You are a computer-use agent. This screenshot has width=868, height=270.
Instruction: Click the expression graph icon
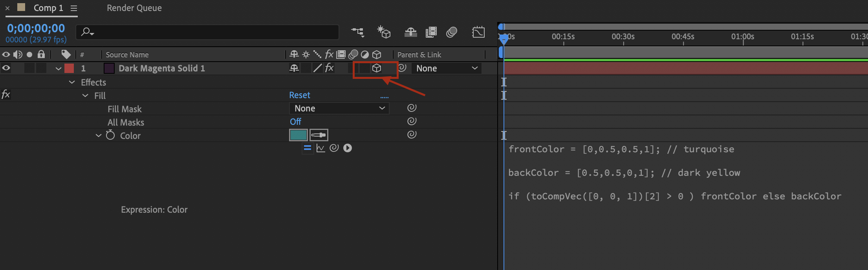[x=321, y=148]
